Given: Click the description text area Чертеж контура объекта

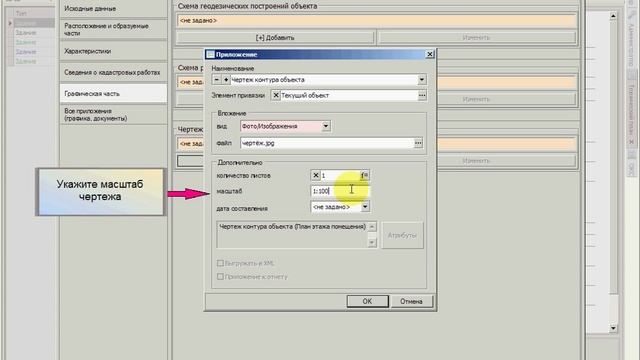Looking at the screenshot, I should (292, 235).
